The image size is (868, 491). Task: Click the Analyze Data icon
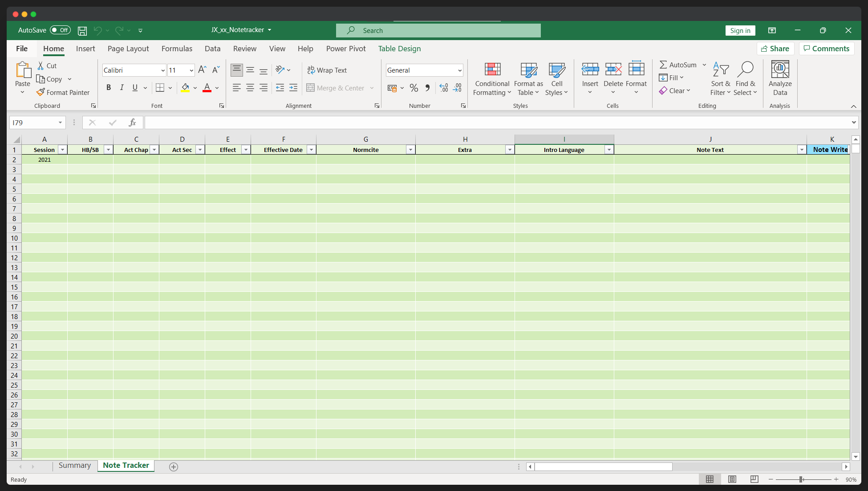point(780,70)
